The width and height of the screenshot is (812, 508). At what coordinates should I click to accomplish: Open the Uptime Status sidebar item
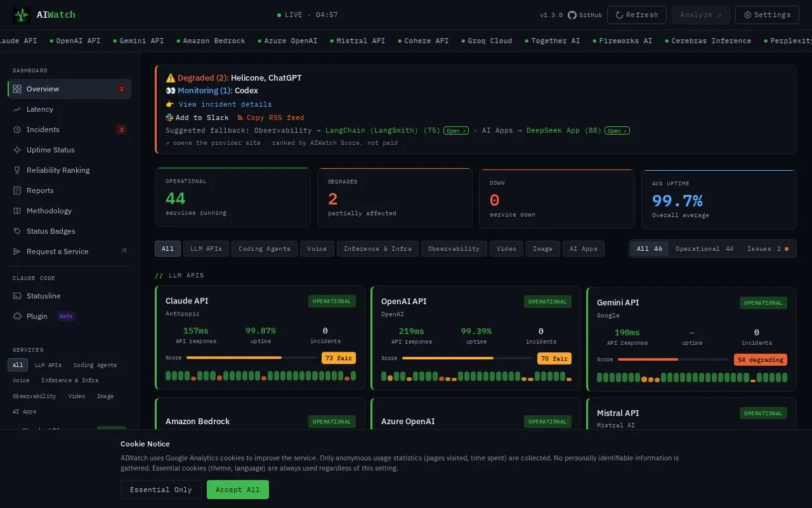point(69,150)
